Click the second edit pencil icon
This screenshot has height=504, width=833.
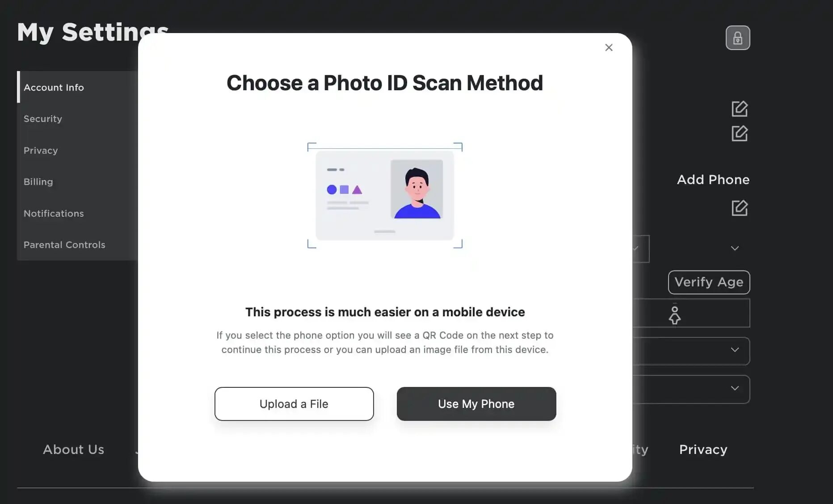[740, 133]
